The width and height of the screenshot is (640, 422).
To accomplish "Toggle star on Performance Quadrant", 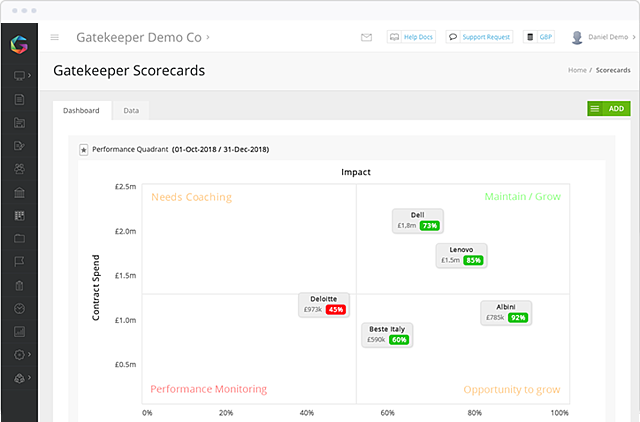I will tap(84, 150).
